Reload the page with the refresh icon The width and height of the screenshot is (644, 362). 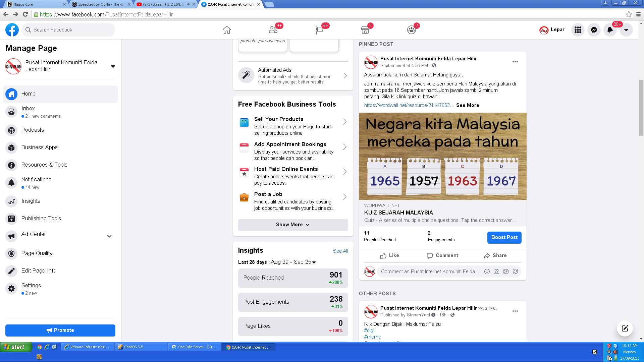click(x=25, y=14)
